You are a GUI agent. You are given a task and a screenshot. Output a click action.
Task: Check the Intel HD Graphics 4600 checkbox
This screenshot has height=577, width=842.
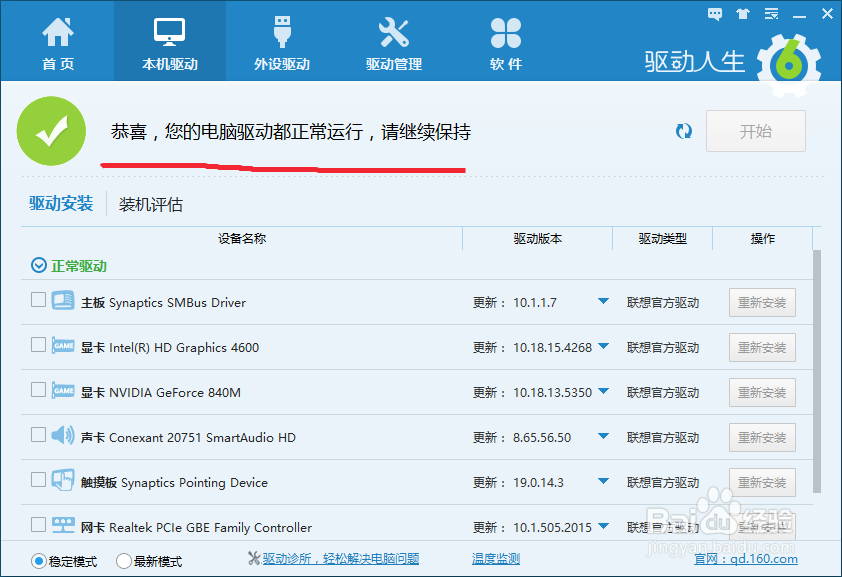(x=38, y=345)
